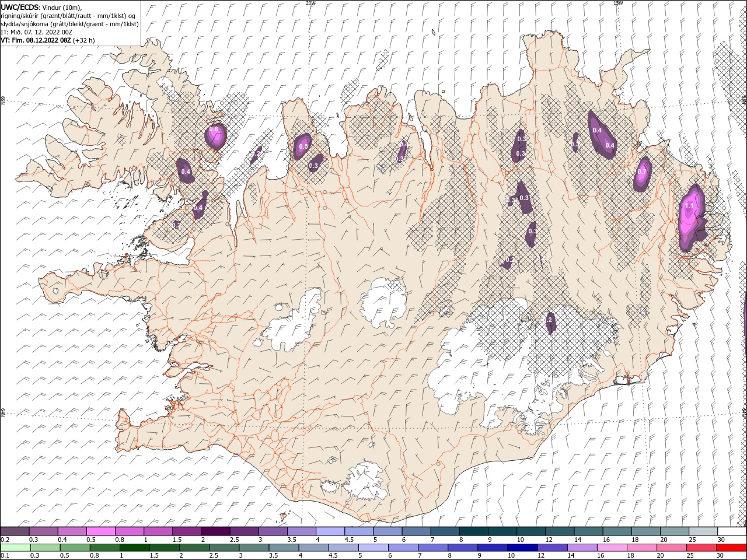747x560 pixels.
Task: Pick the pale green 0.1 swatch, lower scale
Action: tap(15, 548)
